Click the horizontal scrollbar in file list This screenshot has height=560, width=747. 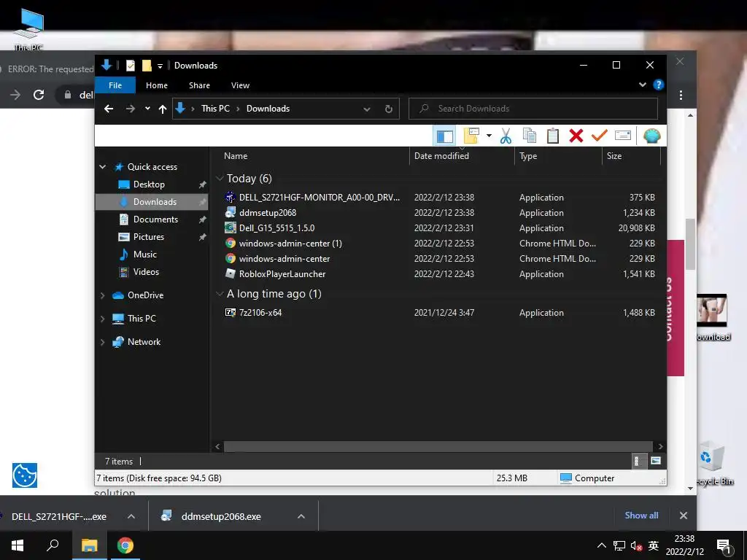pyautogui.click(x=438, y=447)
